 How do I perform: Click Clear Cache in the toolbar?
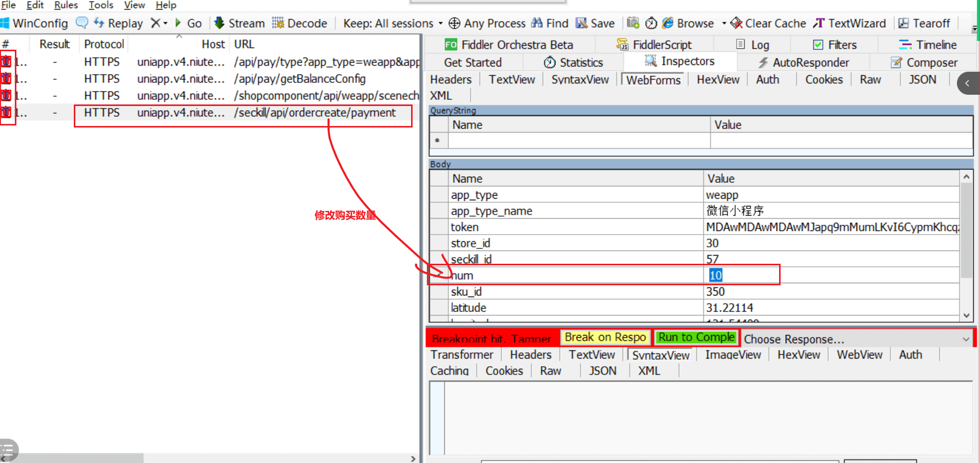tap(768, 24)
